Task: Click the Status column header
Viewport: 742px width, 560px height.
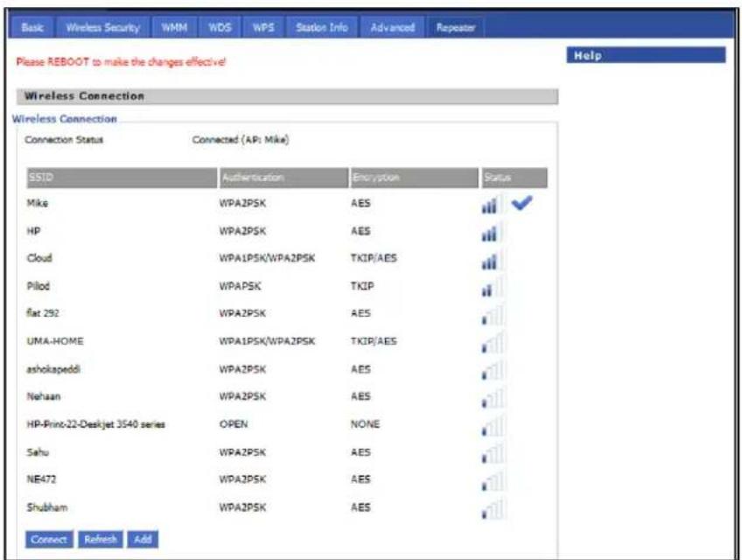Action: (514, 178)
